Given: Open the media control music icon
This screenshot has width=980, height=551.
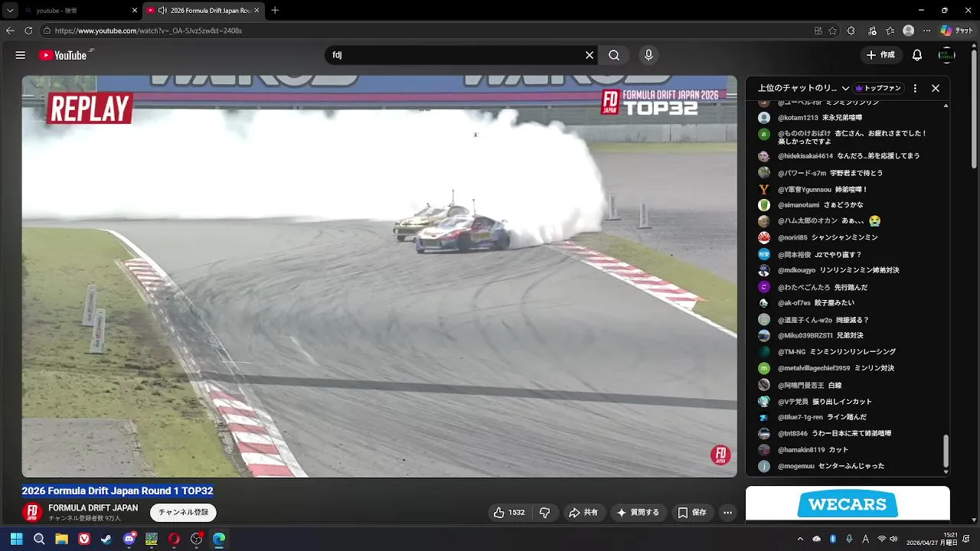Looking at the screenshot, I should click(872, 31).
